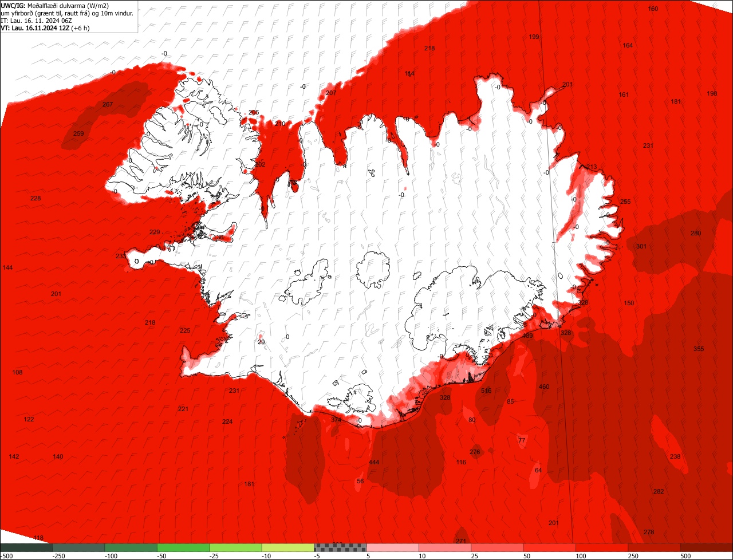Select the map value 282
Screen dimensions: 733x560
659,492
